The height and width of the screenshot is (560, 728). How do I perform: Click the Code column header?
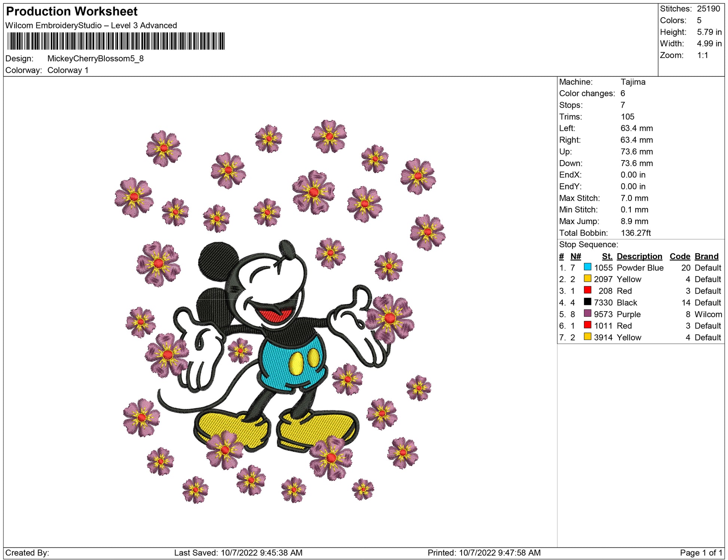coord(680,256)
